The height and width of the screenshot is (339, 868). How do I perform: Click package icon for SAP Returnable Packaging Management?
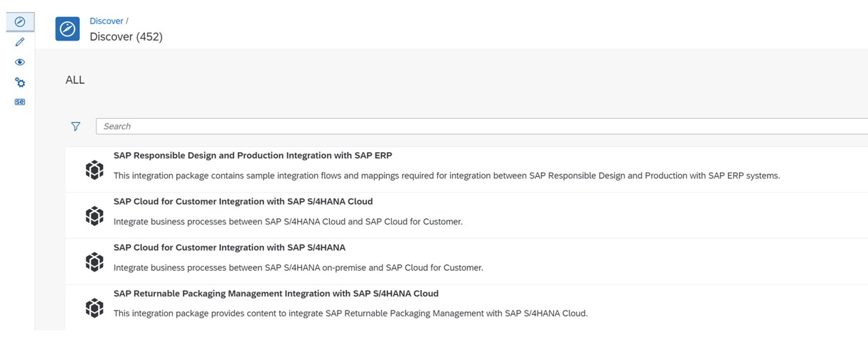coord(95,308)
